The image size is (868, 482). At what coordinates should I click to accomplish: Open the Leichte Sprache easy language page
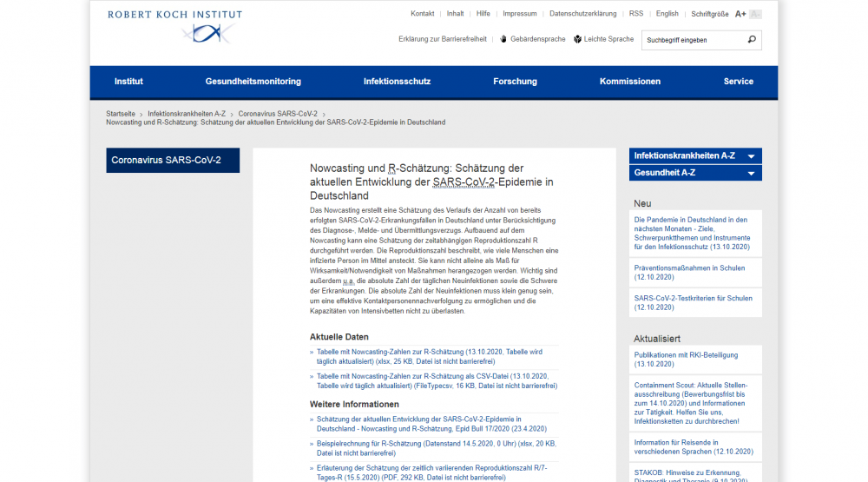click(x=603, y=39)
